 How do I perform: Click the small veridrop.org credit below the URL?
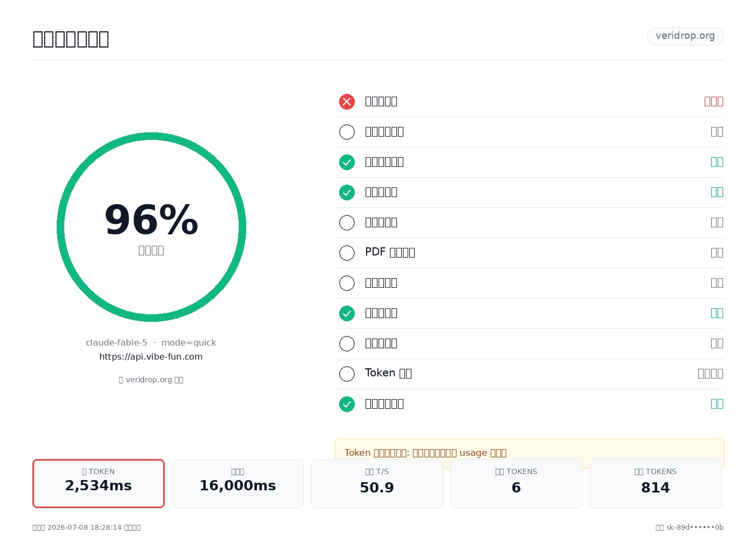[x=151, y=380]
